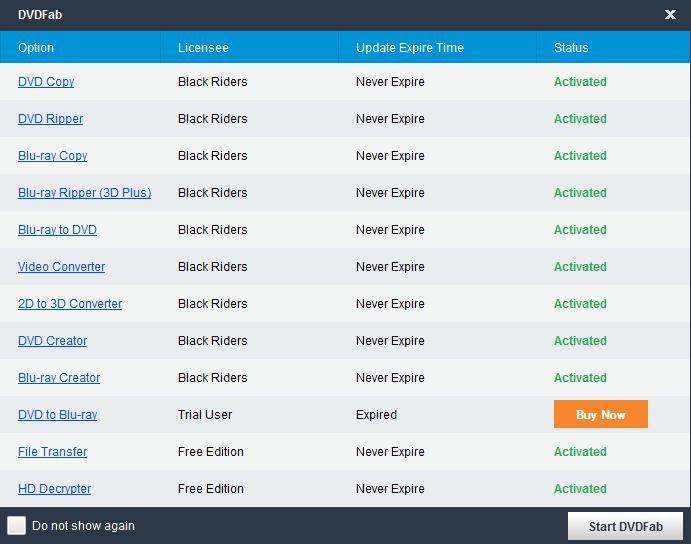The height and width of the screenshot is (544, 691).
Task: Open the HD Decrypter link
Action: [x=54, y=489]
